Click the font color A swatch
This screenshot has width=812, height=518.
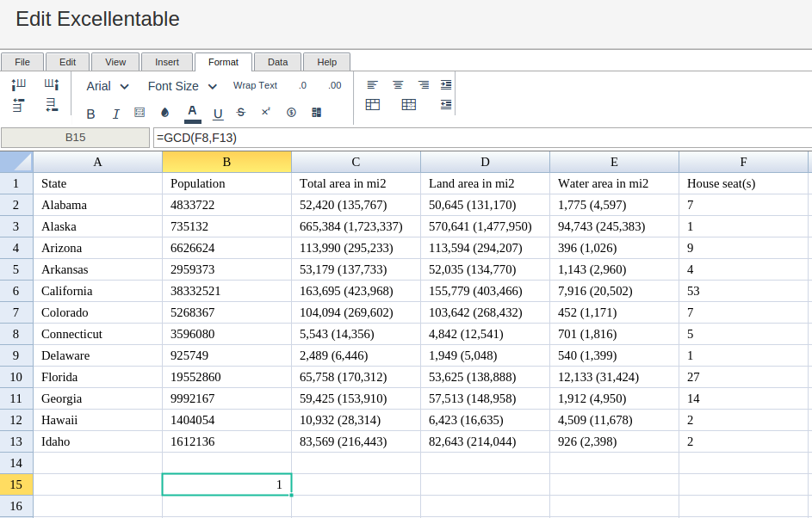point(192,114)
